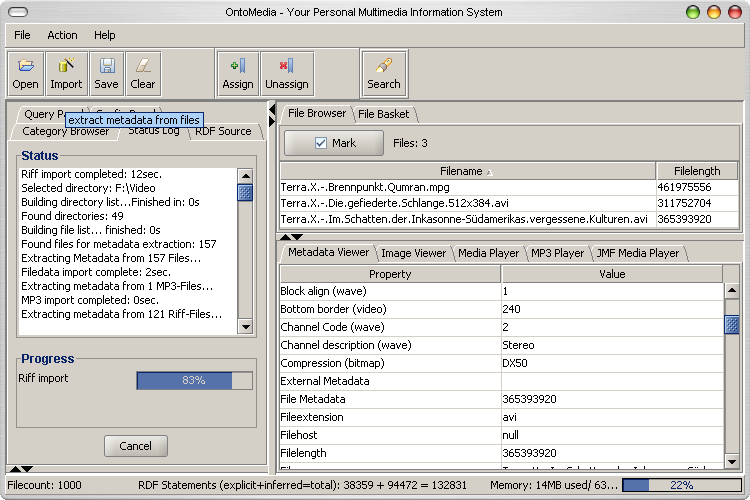
Task: Click the RDF Statements status bar text
Action: pos(302,485)
